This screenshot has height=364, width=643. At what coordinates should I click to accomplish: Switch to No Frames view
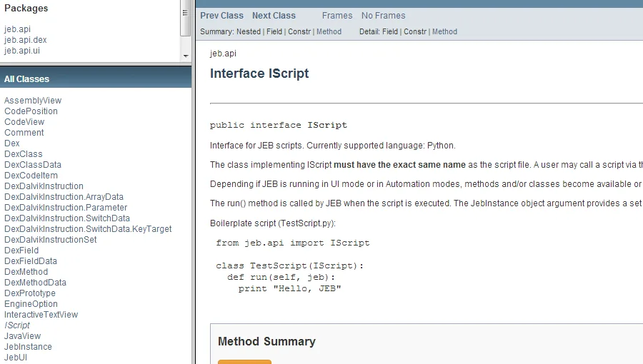tap(384, 16)
